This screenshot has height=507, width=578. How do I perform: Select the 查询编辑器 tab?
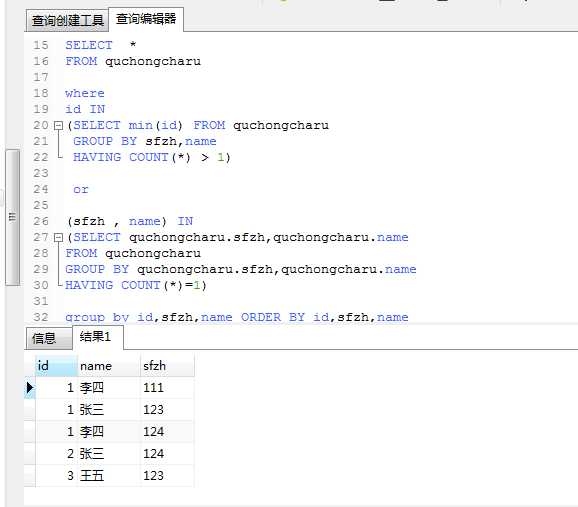point(146,19)
